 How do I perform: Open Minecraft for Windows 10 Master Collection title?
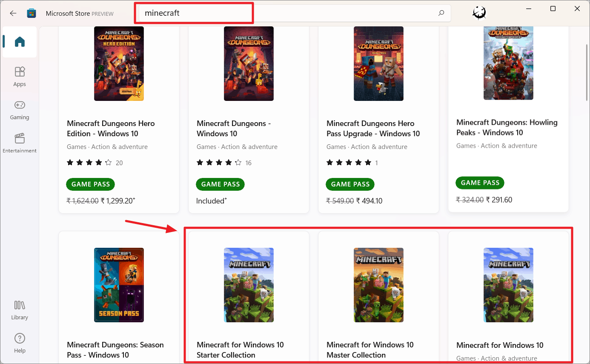(x=370, y=350)
